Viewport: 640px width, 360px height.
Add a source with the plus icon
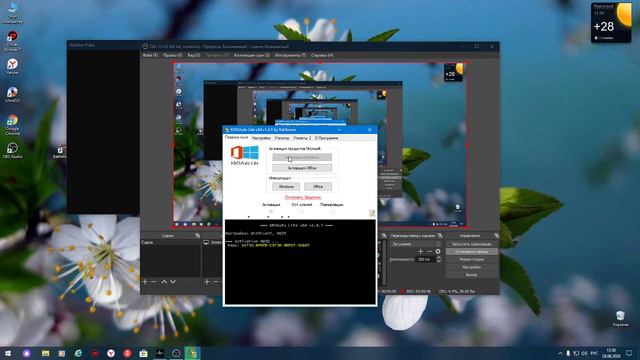pos(207,282)
